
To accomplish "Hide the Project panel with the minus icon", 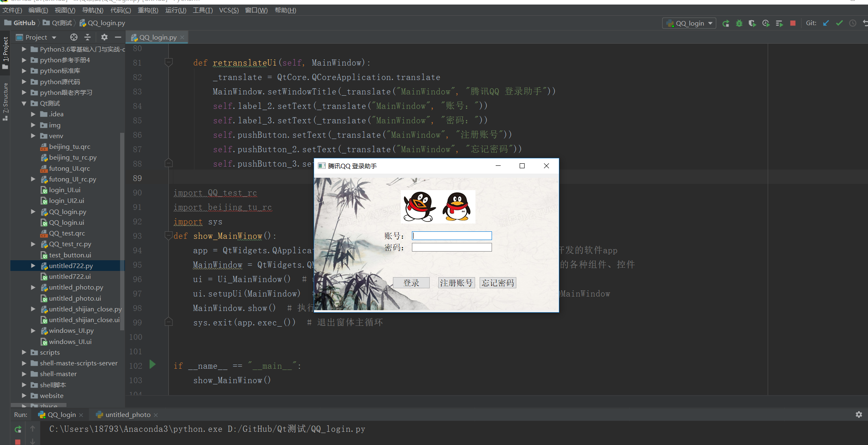I will pyautogui.click(x=118, y=37).
